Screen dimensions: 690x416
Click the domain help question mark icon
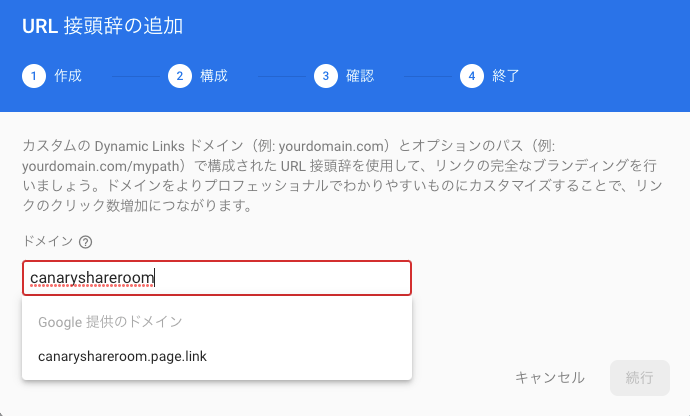pos(85,242)
